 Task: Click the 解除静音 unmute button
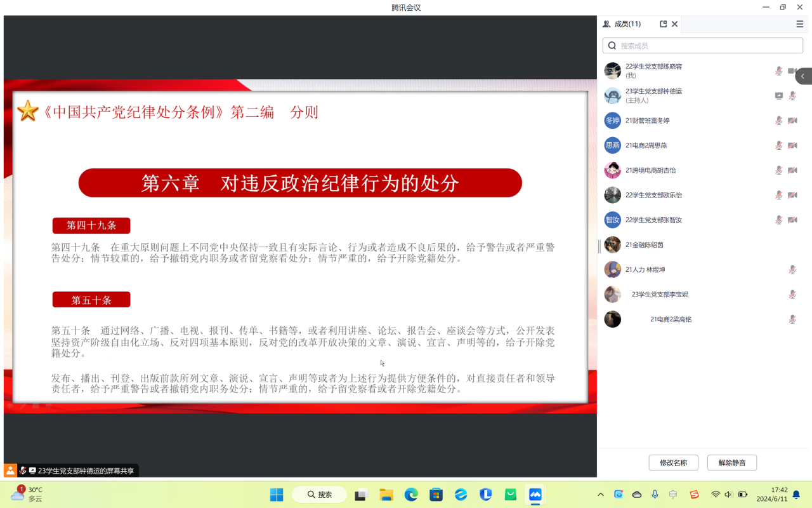coord(731,463)
